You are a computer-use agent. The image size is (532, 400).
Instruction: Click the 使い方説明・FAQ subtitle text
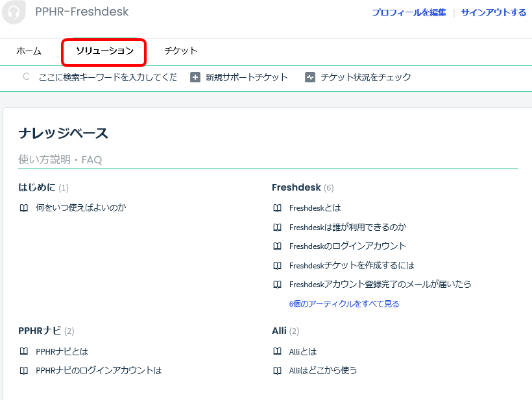(x=60, y=159)
